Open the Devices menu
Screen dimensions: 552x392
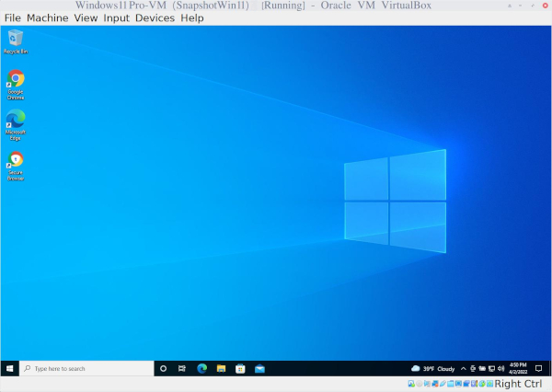(x=155, y=18)
